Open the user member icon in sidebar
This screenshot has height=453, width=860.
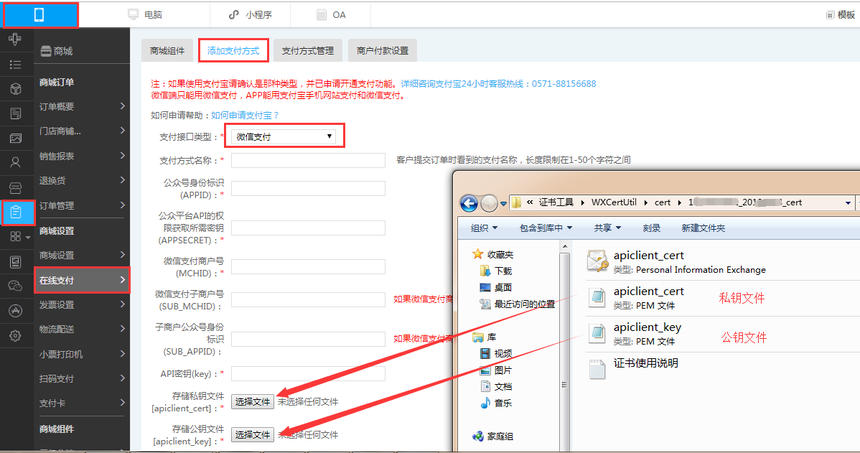[15, 162]
